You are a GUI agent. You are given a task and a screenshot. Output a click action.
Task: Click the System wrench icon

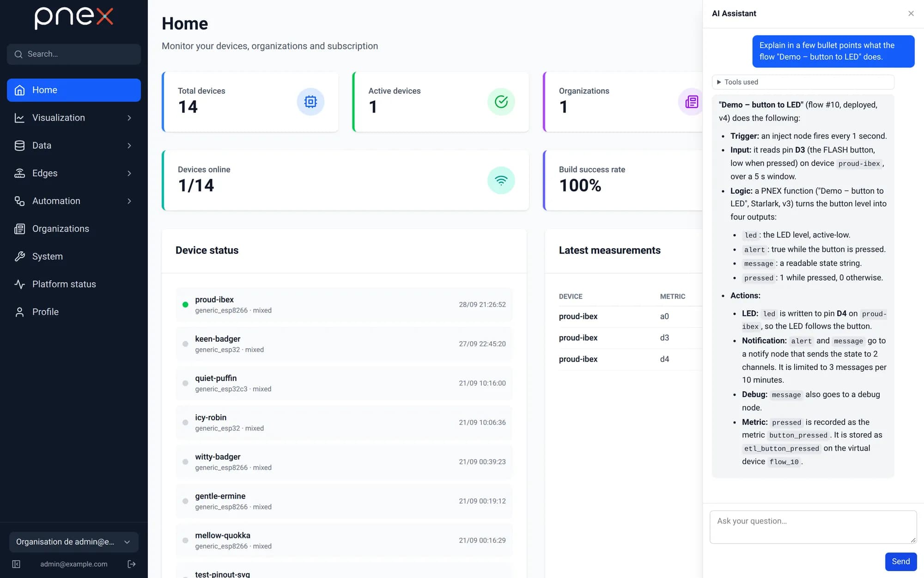19,257
